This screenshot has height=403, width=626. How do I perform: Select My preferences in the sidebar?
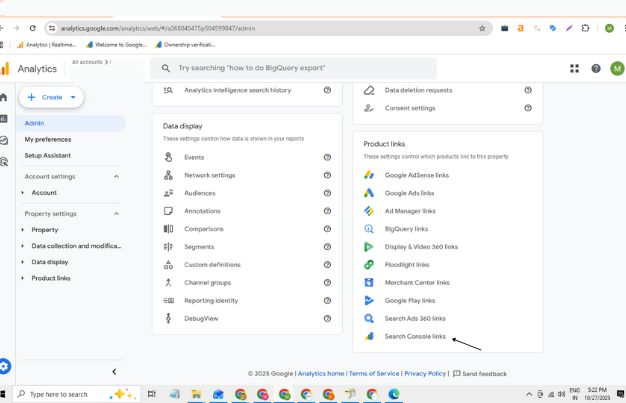pyautogui.click(x=48, y=139)
